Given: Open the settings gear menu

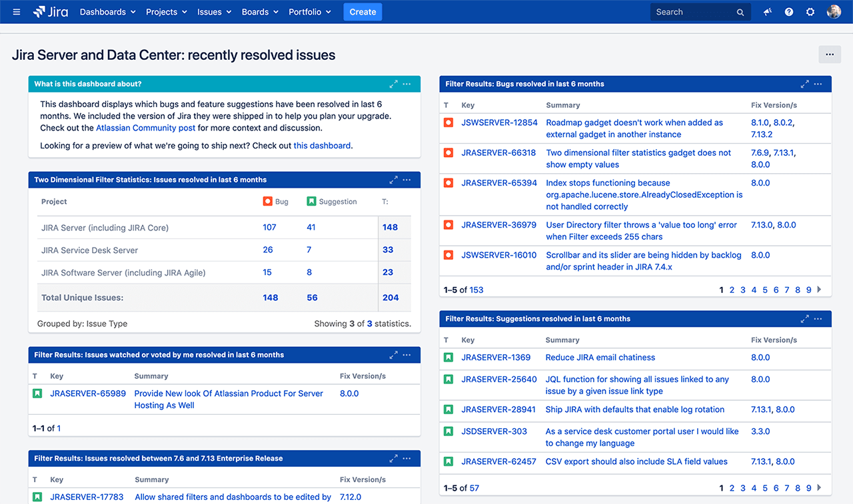Looking at the screenshot, I should 810,12.
